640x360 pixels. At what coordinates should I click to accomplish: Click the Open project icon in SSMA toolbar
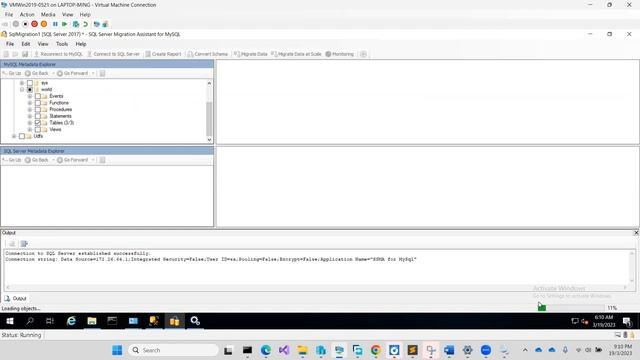click(x=16, y=54)
